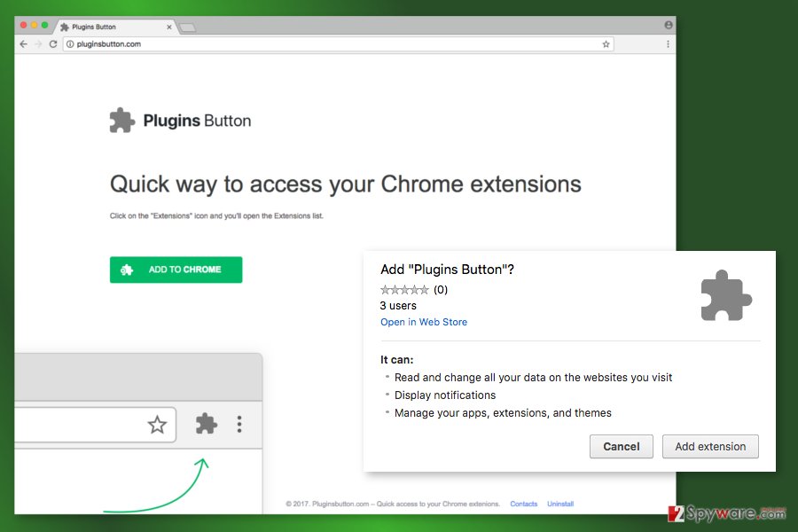Click the star rating in the dialog
Image resolution: width=798 pixels, height=532 pixels.
pos(404,290)
